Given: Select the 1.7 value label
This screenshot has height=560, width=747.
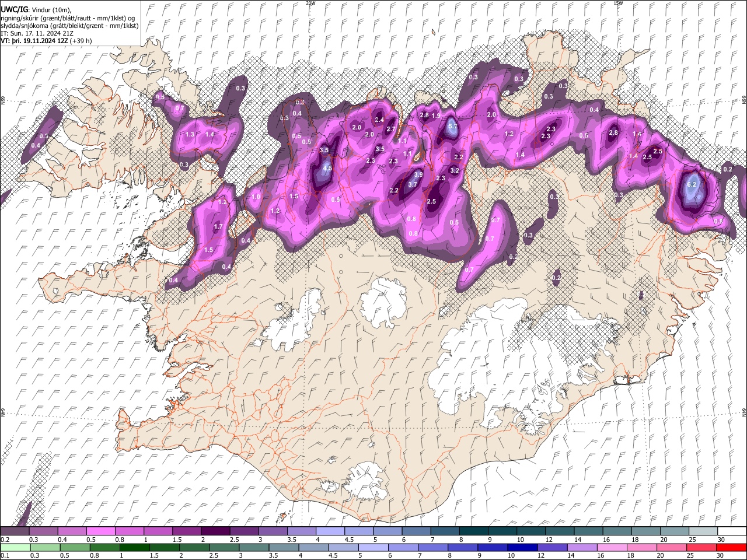Looking at the screenshot, I should [219, 226].
